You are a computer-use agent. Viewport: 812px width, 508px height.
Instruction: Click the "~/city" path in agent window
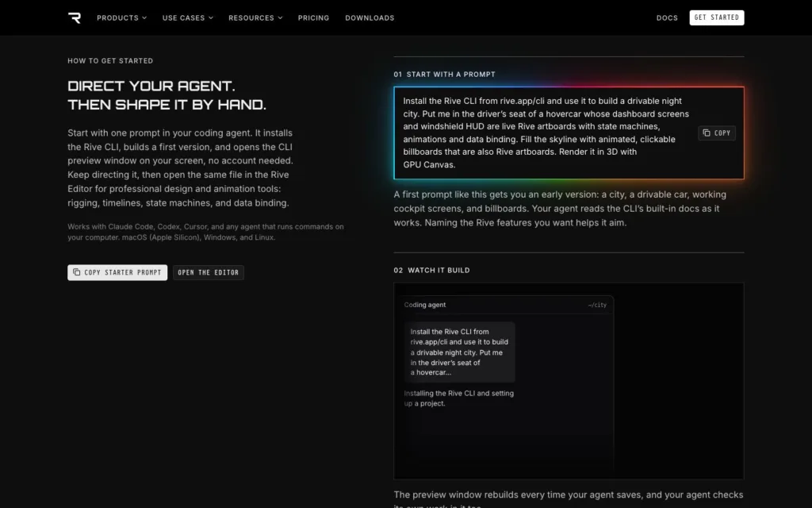597,305
